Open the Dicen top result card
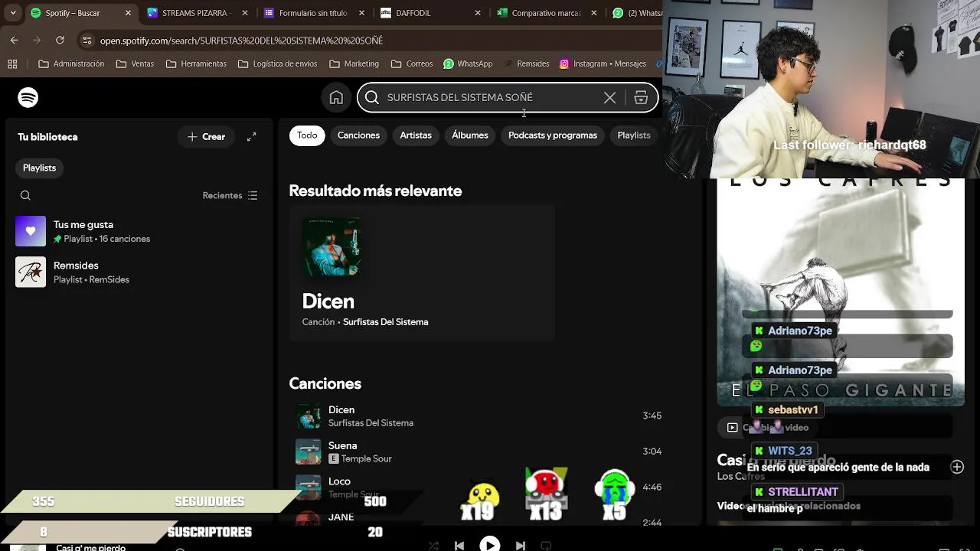This screenshot has height=551, width=980. pyautogui.click(x=422, y=272)
